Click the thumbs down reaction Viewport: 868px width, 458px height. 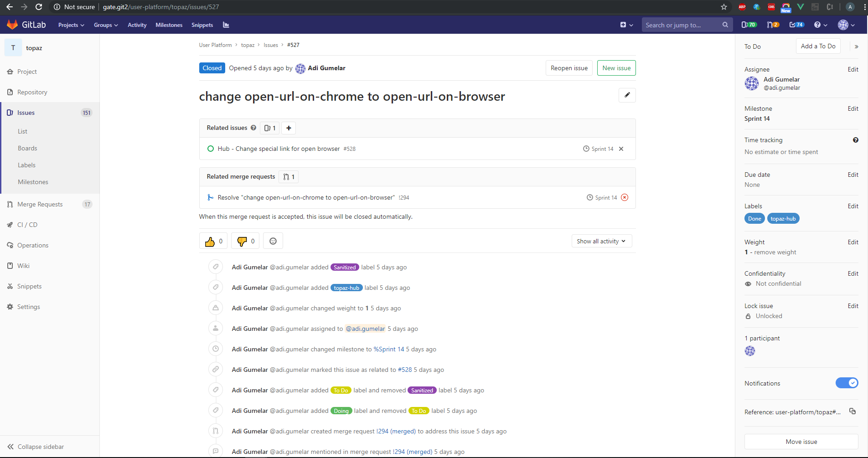pos(245,241)
